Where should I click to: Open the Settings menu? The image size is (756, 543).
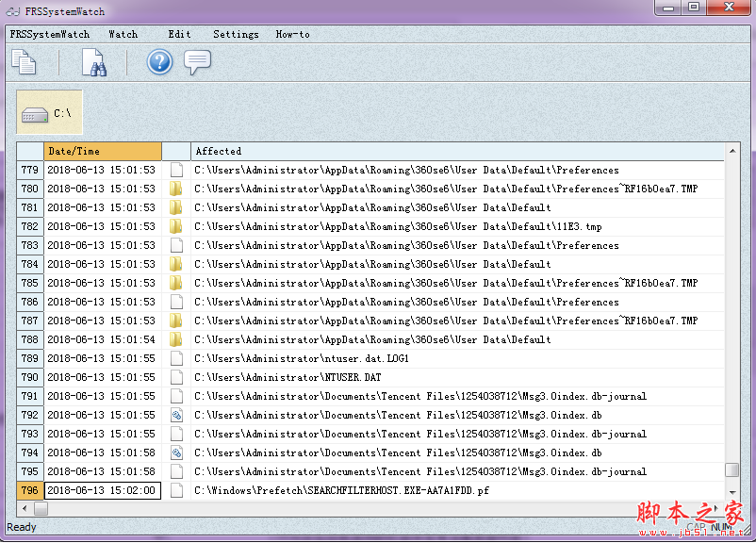[236, 34]
